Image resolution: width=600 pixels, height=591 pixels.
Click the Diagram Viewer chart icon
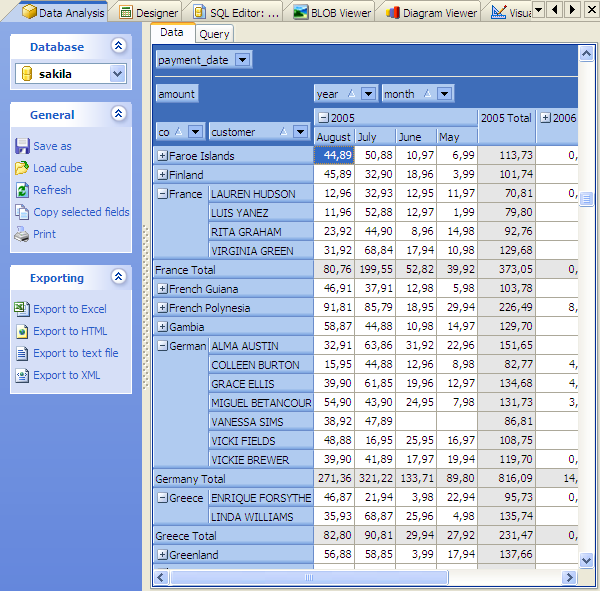(393, 13)
